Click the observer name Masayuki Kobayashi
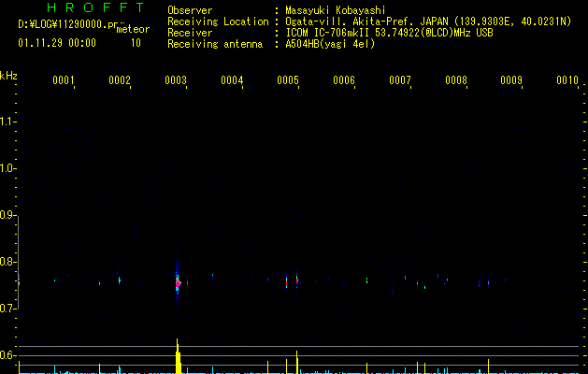This screenshot has height=374, width=588. tap(336, 10)
